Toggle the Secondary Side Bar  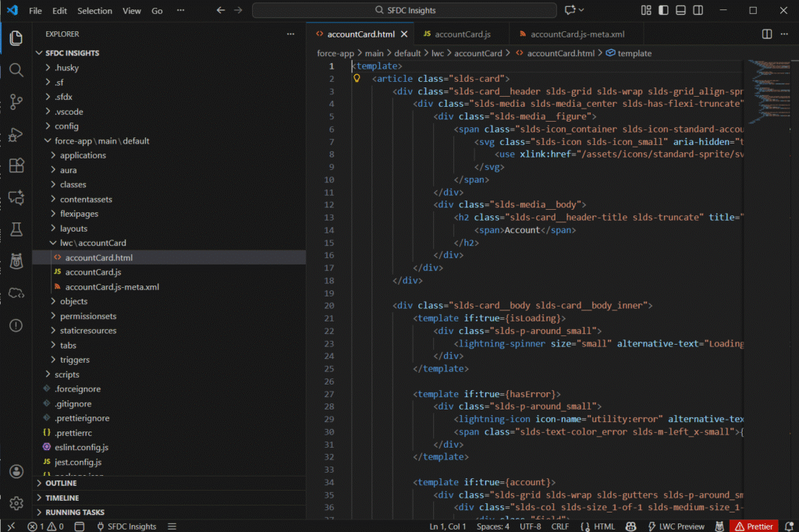pos(697,11)
